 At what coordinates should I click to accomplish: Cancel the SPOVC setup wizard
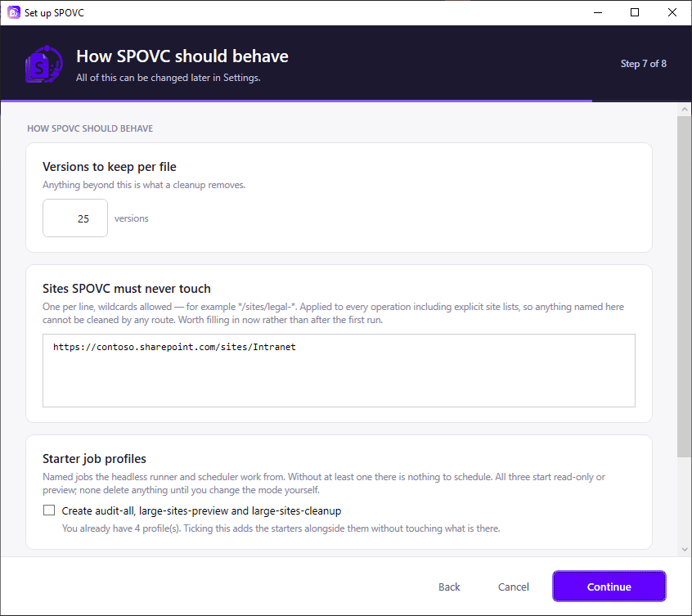tap(513, 587)
